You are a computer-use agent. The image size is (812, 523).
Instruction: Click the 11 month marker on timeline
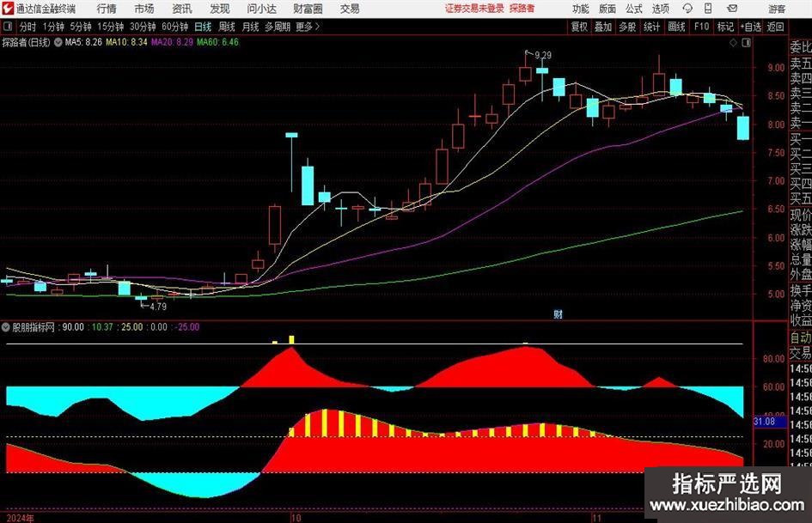tap(596, 518)
